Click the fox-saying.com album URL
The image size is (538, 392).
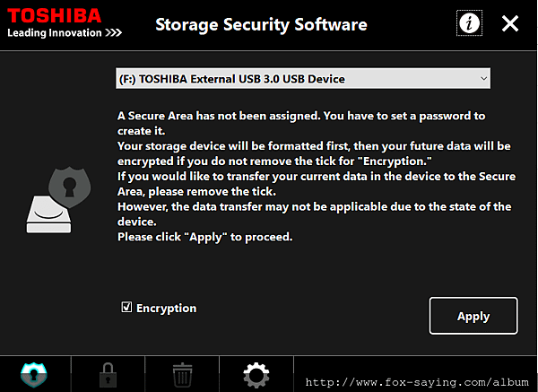417,382
